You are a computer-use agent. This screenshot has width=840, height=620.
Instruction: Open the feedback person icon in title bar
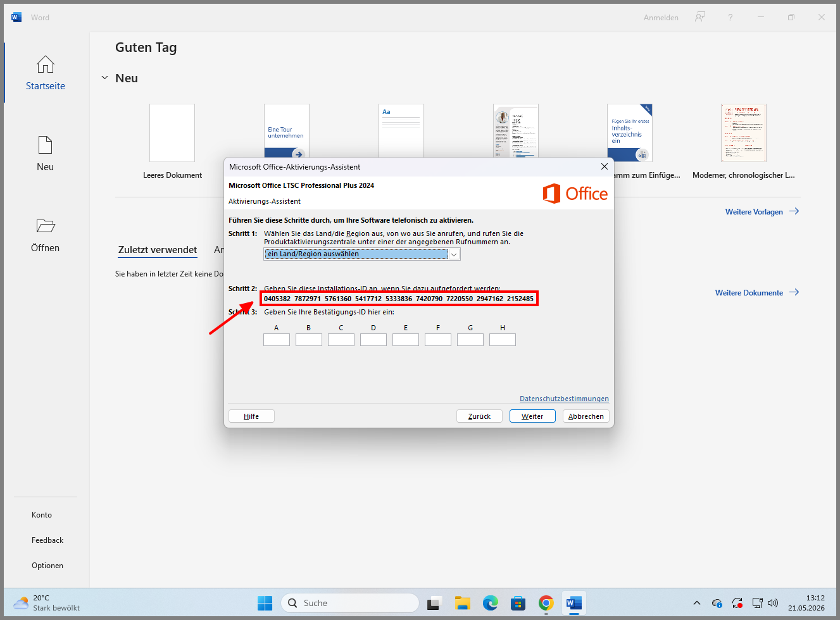click(x=700, y=17)
